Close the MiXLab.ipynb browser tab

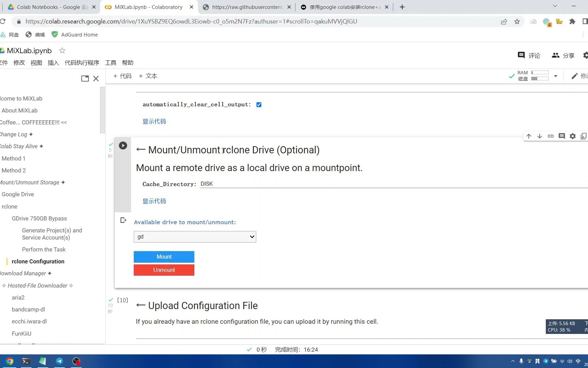[192, 7]
